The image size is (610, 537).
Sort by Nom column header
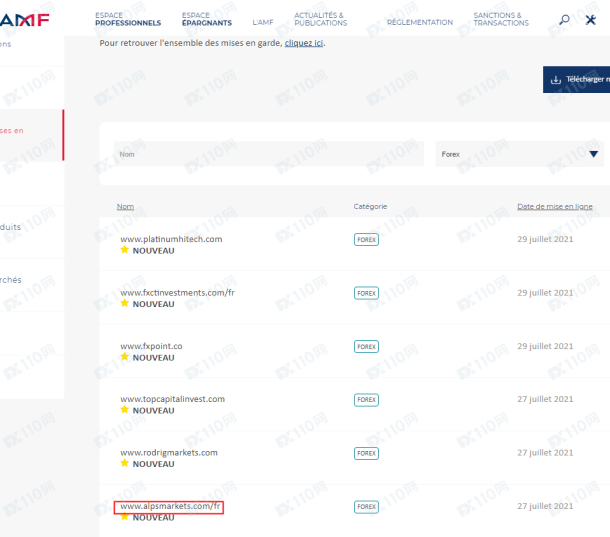[125, 207]
